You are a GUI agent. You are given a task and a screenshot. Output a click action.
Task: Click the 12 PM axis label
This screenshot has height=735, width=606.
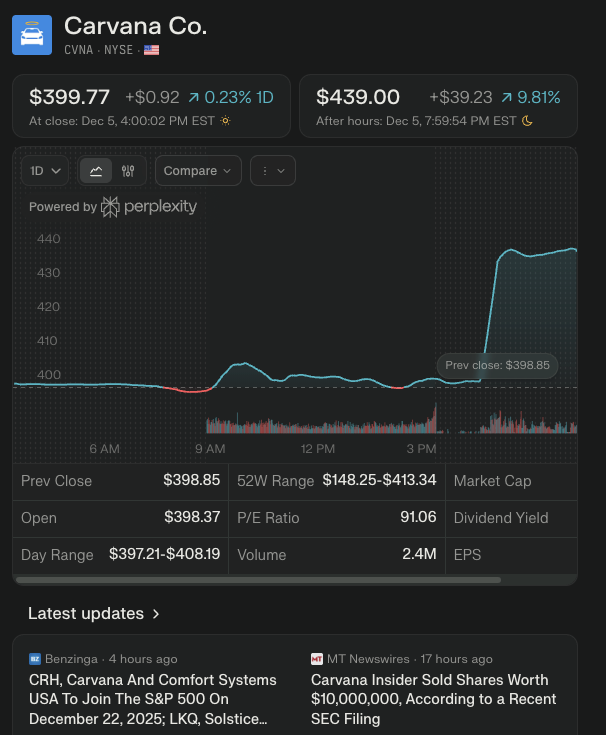coord(318,449)
